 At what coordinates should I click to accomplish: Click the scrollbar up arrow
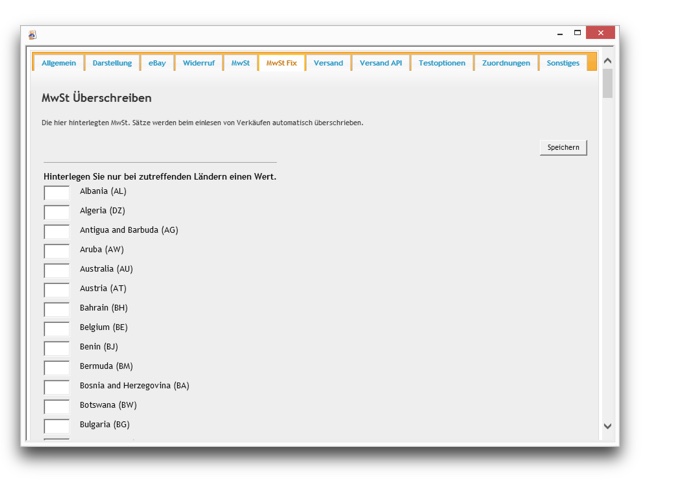click(607, 61)
